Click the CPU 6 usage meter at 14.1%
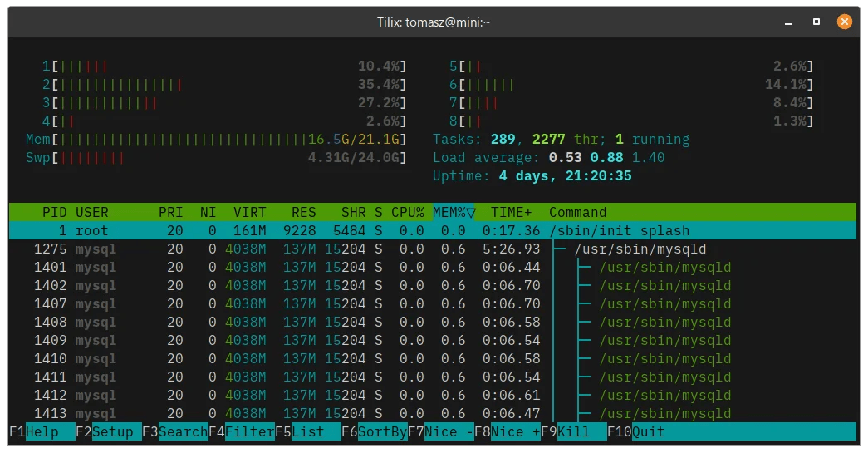 point(631,85)
